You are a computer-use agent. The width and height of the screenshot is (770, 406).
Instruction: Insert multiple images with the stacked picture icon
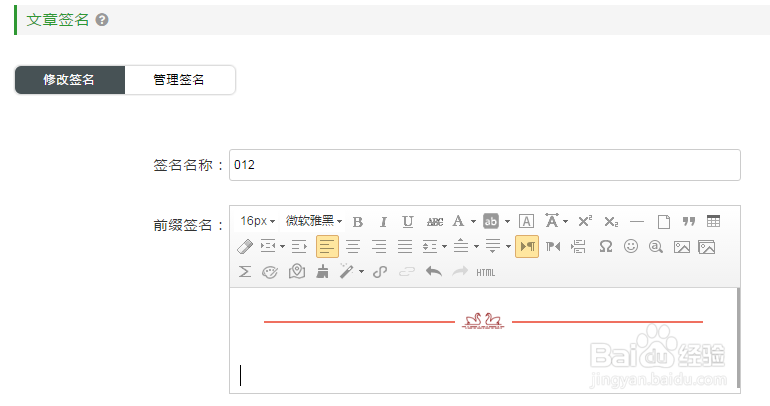point(707,247)
